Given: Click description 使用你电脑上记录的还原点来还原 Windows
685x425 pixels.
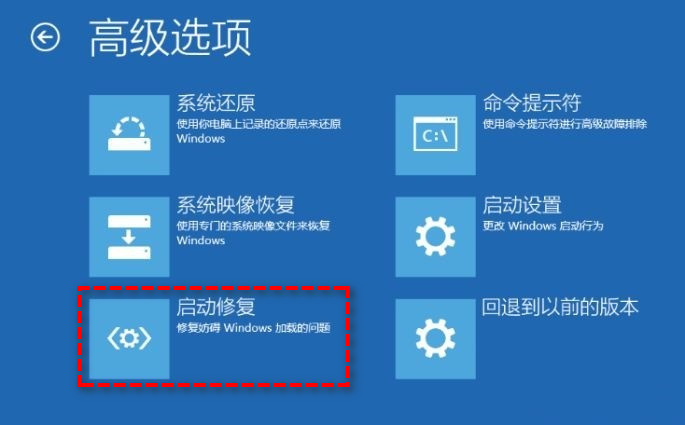Looking at the screenshot, I should [259, 131].
